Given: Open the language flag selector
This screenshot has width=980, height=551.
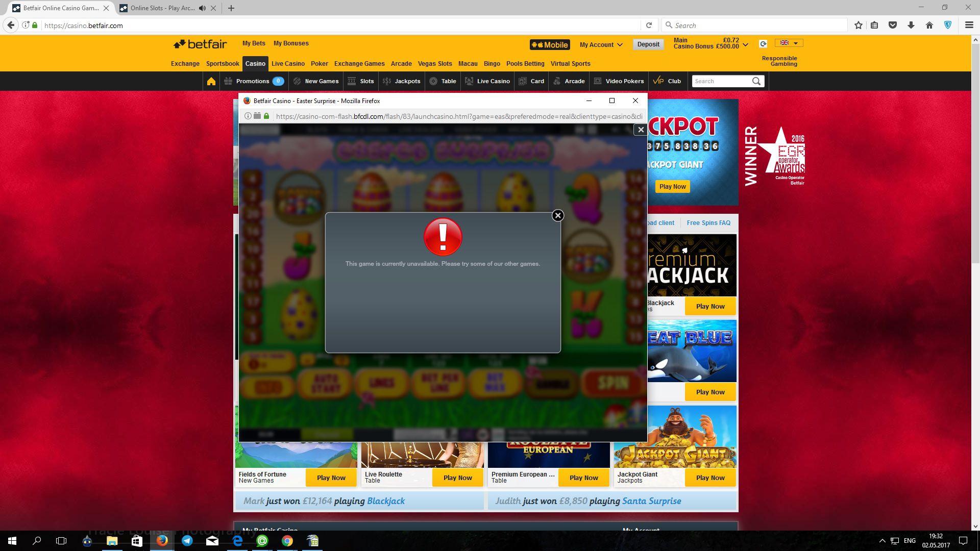Looking at the screenshot, I should coord(789,43).
